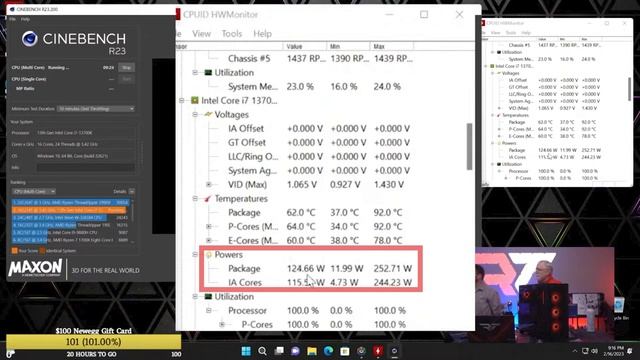Image resolution: width=640 pixels, height=360 pixels.
Task: Expand the P-Cores (M... temperature row
Action: tap(209, 227)
